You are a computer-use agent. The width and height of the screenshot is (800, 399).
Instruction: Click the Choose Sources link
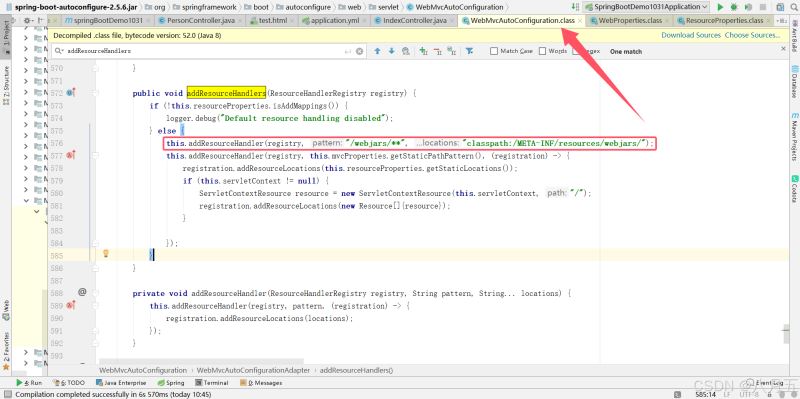753,35
